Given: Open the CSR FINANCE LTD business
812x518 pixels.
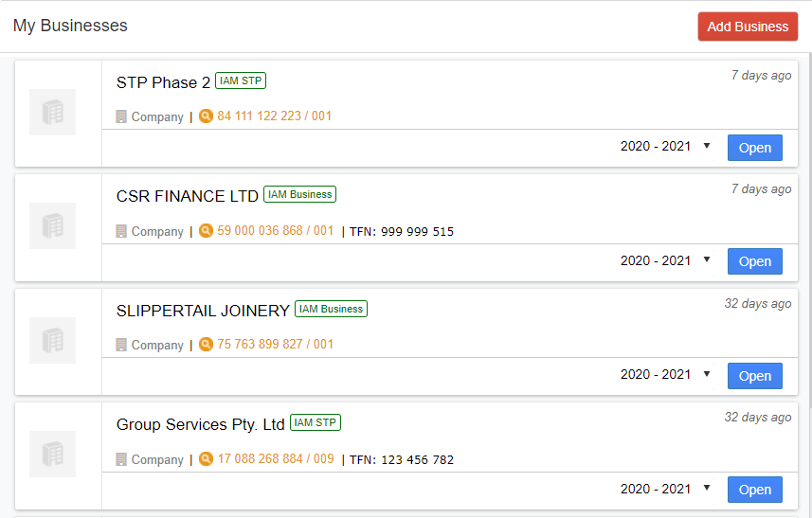Looking at the screenshot, I should pyautogui.click(x=754, y=261).
